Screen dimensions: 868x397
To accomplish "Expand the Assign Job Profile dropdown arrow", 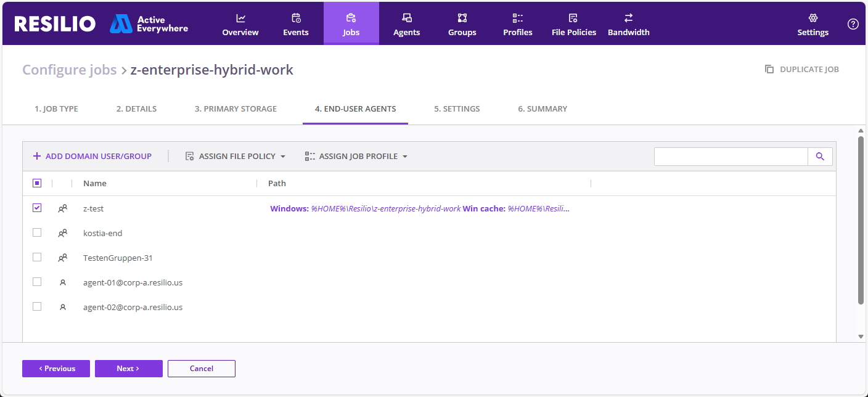I will (x=405, y=157).
